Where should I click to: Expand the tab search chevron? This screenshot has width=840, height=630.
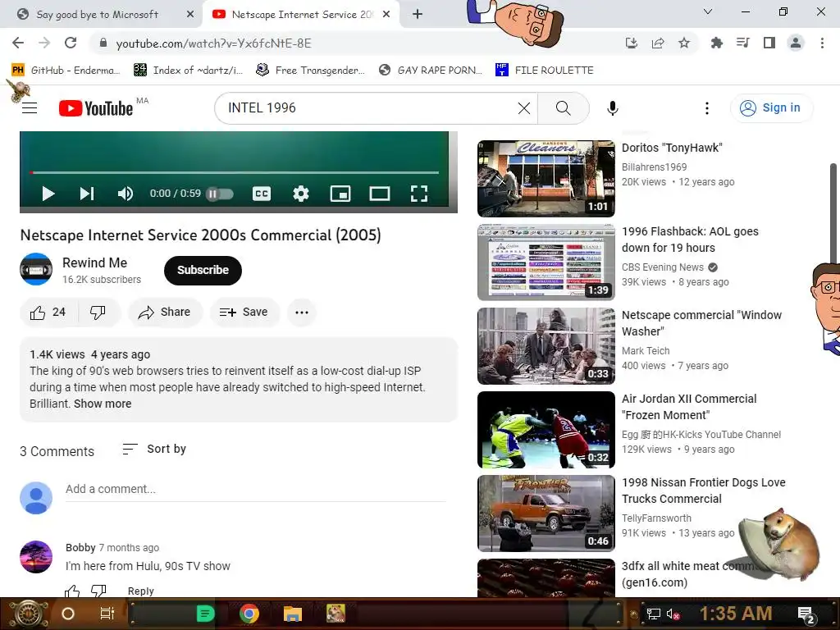pos(708,11)
